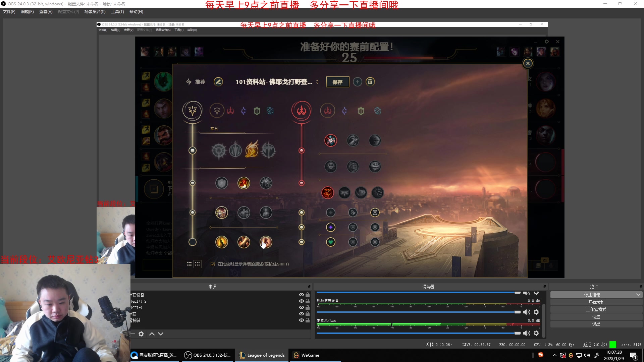Select Sorcery as the primary rune path
This screenshot has height=362, width=644.
[x=244, y=111]
